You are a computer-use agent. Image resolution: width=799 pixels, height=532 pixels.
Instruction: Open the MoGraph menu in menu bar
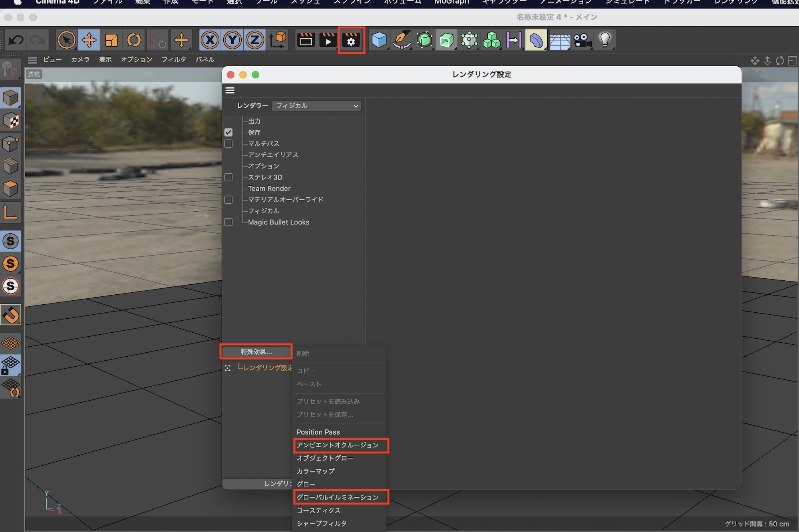(451, 2)
